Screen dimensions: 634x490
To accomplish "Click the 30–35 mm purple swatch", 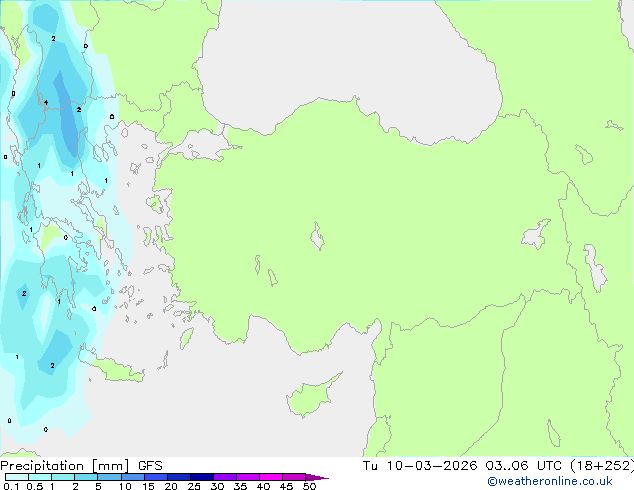I will 224,477.
